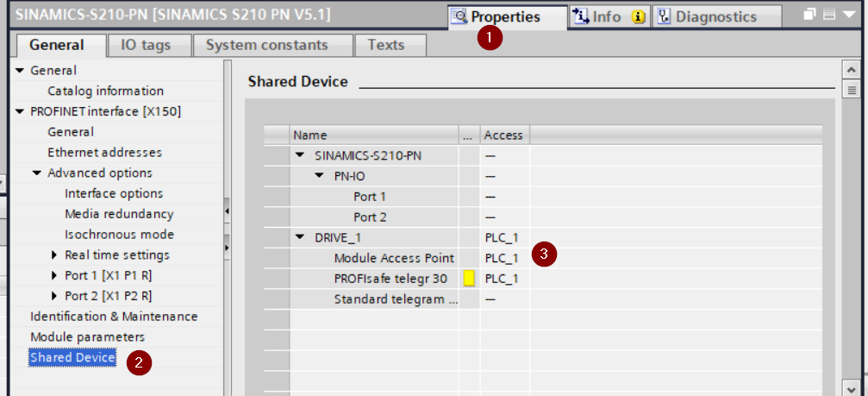Select Media redundancy in the tree
The image size is (868, 396).
(x=119, y=214)
